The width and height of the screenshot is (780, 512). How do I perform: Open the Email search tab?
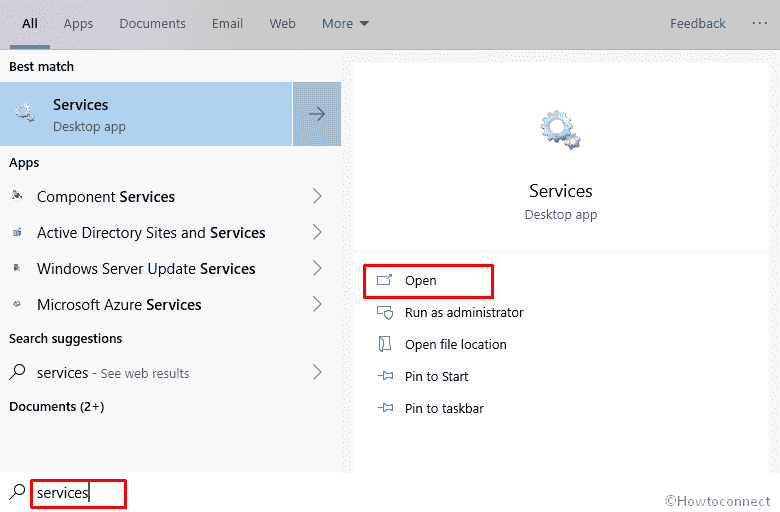(227, 23)
